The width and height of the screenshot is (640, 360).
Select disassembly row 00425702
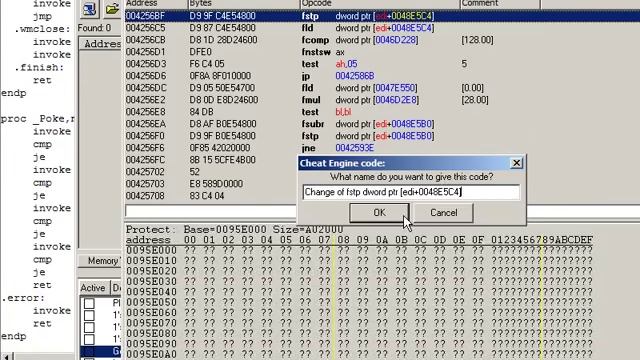[x=211, y=172]
